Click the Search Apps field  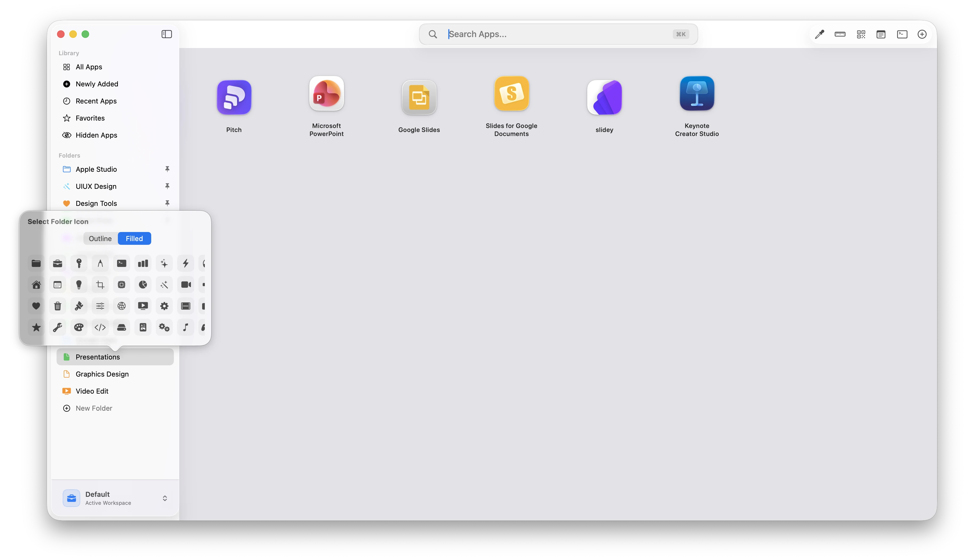(x=558, y=34)
